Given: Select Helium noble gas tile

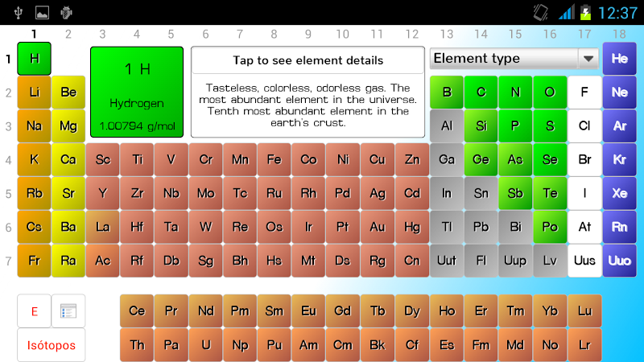Looking at the screenshot, I should [619, 59].
